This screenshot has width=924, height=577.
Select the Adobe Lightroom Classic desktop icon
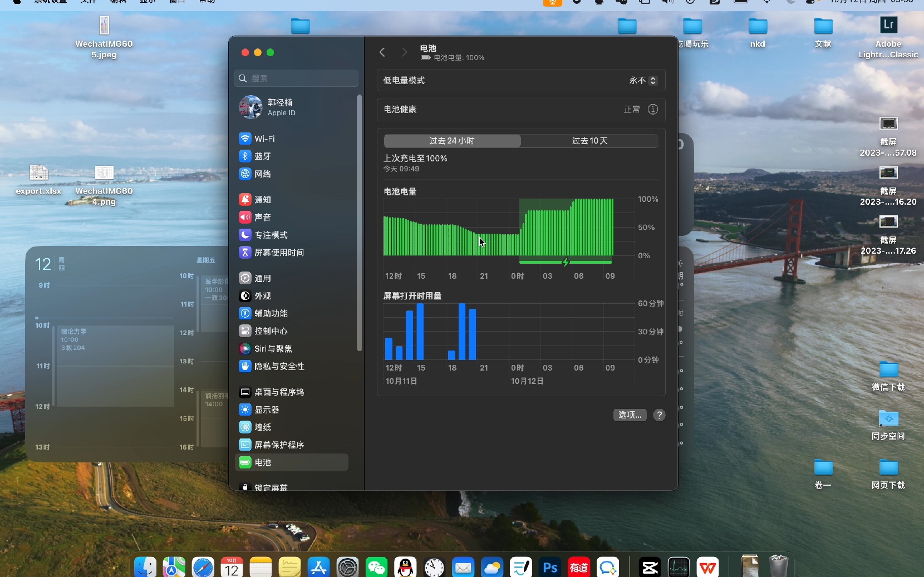tap(888, 37)
